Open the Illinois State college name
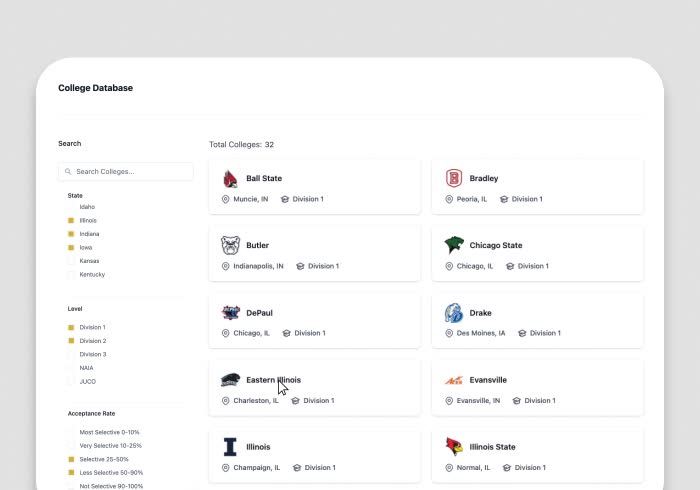700x490 pixels. point(492,447)
